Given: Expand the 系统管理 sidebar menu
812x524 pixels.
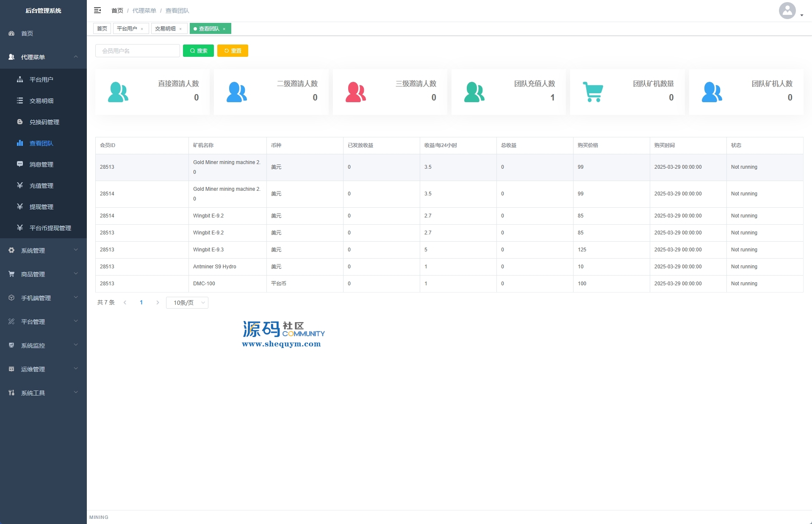Looking at the screenshot, I should click(x=43, y=251).
